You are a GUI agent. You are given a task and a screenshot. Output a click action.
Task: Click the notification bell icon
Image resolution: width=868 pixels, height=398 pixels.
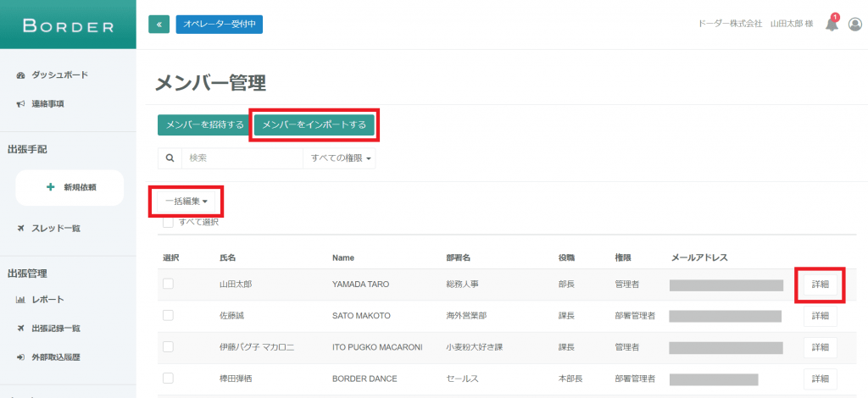pos(832,25)
